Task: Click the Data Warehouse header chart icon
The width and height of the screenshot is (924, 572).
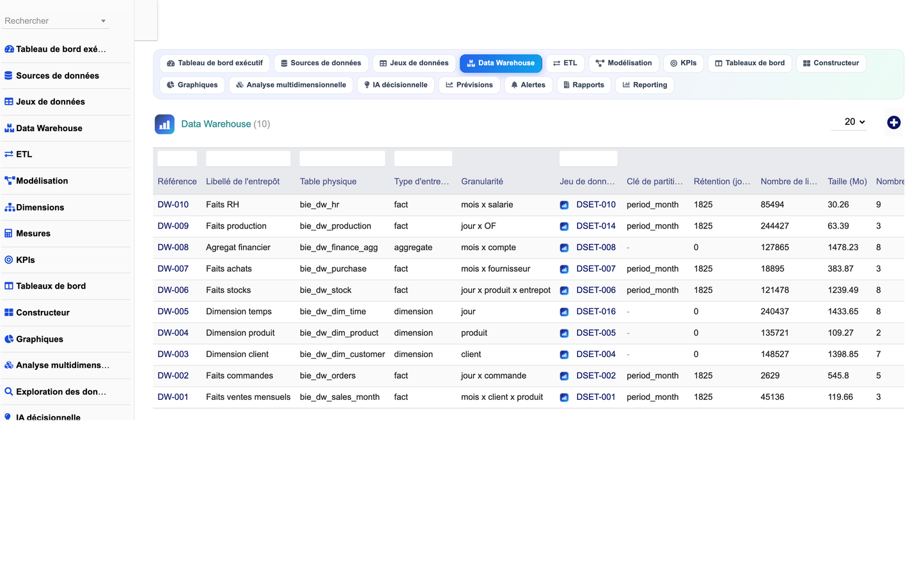Action: [x=164, y=124]
